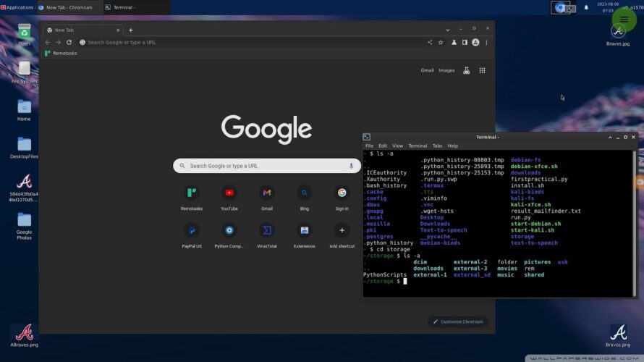Close the New Tab tab
This screenshot has height=362, width=644.
coord(118,30)
